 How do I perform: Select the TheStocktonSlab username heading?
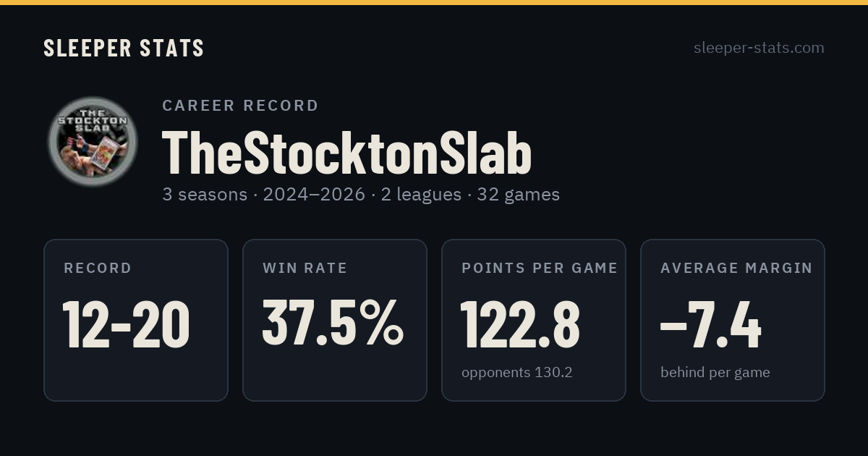pos(346,153)
